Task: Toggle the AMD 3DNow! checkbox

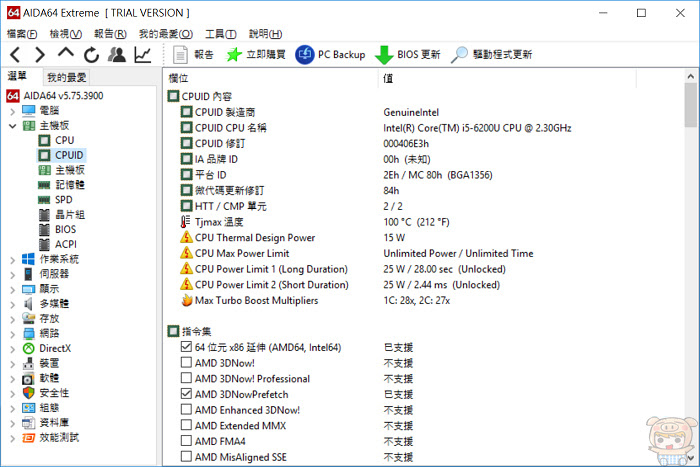Action: coord(186,362)
